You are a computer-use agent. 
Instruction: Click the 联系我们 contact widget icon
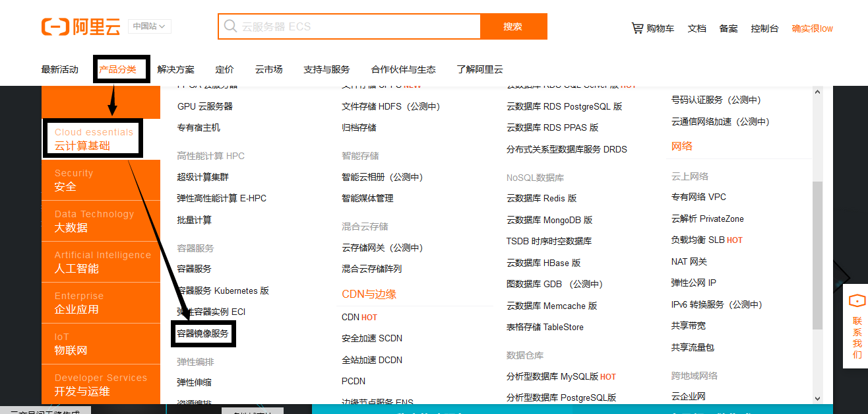point(857,301)
